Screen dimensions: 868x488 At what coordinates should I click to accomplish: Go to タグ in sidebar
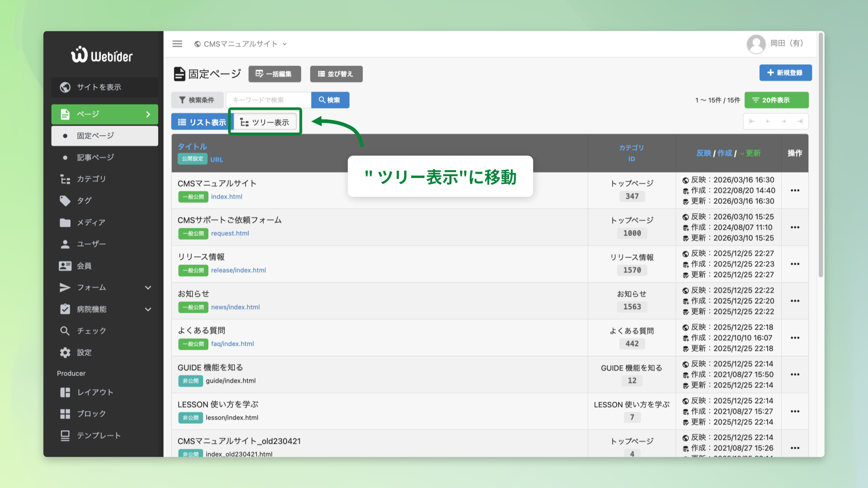105,201
